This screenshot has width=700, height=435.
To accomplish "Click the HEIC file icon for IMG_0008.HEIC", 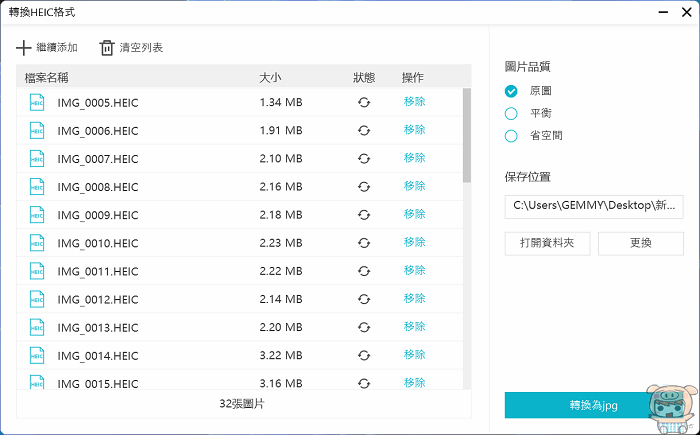I will tap(37, 186).
